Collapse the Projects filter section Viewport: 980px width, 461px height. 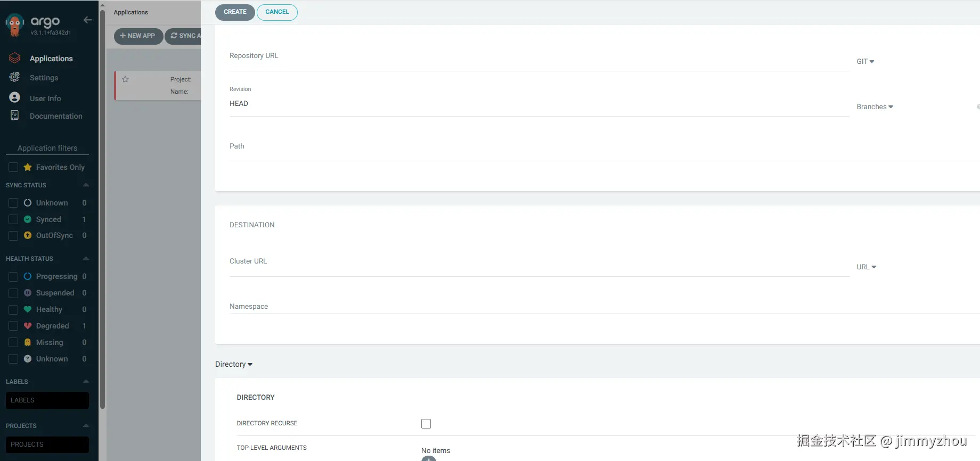86,426
